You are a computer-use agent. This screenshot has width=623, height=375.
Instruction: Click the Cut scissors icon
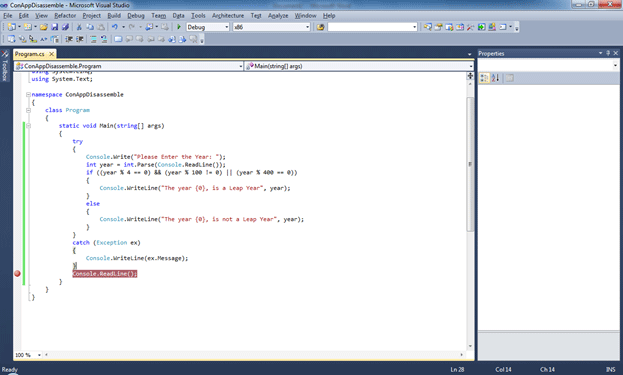click(x=79, y=27)
